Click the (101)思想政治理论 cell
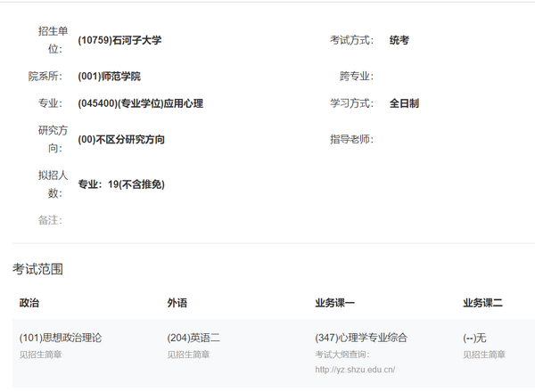 [x=61, y=338]
